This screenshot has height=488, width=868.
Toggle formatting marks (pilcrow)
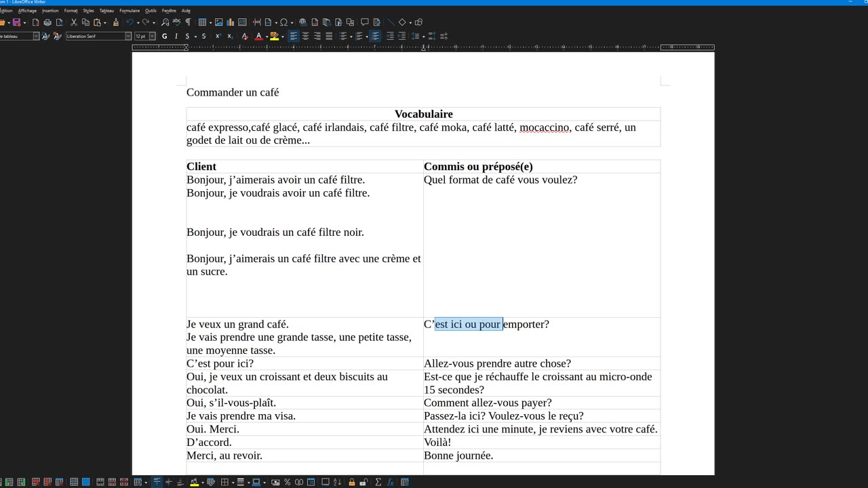point(188,22)
